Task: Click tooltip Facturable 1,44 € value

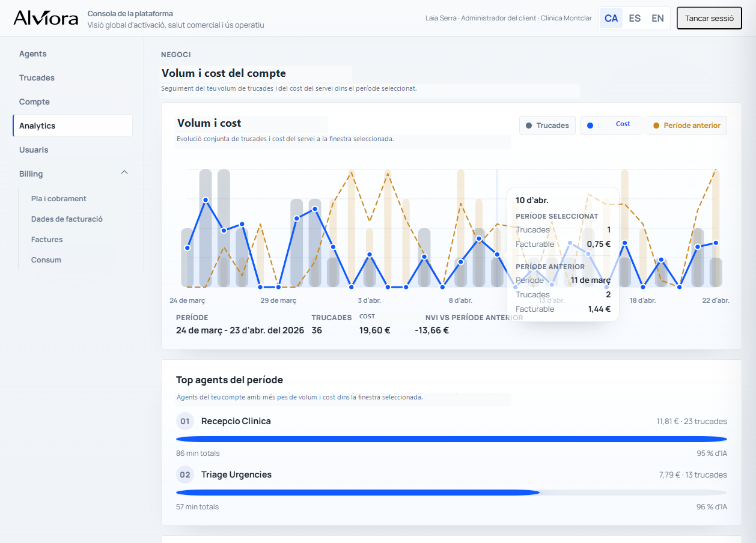Action: click(599, 309)
